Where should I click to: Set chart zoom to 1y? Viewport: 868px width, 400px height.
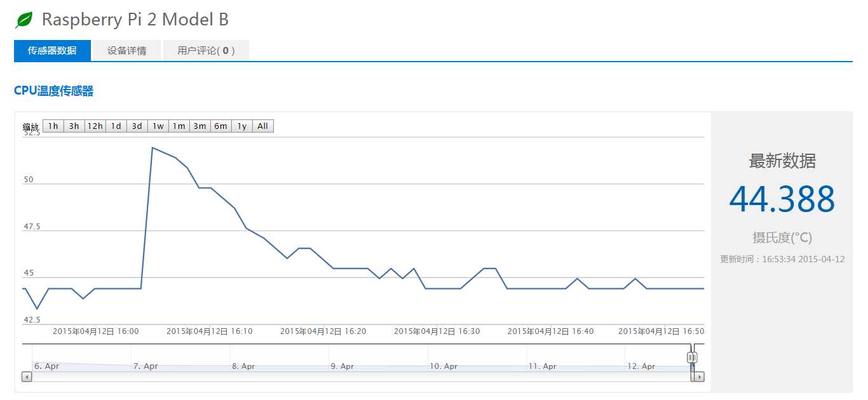(242, 126)
